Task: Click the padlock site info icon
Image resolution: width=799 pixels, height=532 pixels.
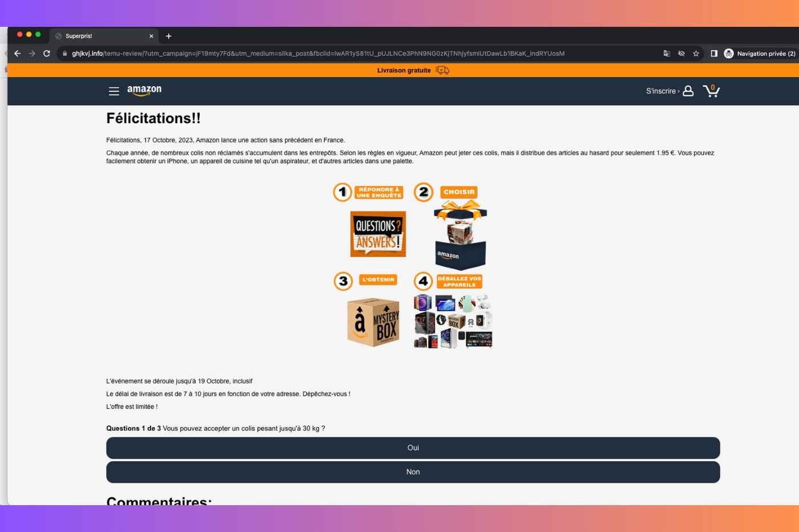Action: (64, 54)
